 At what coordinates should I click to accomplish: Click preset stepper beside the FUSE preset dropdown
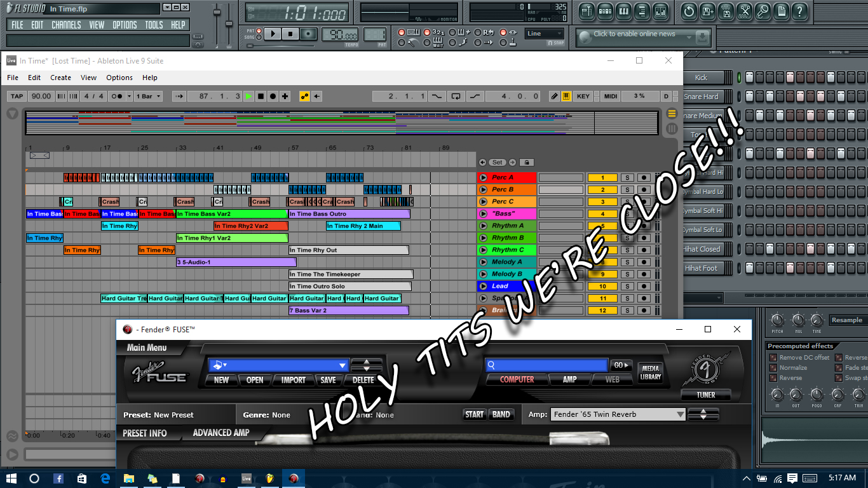(367, 365)
